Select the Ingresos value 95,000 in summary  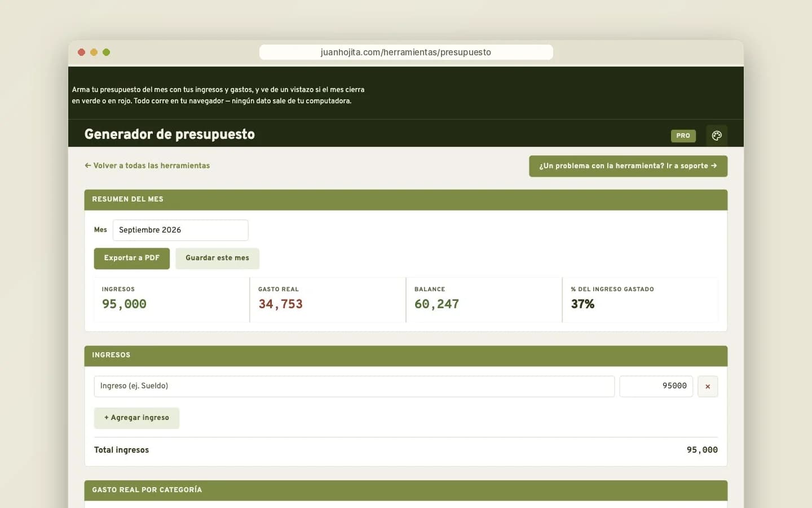click(x=124, y=304)
